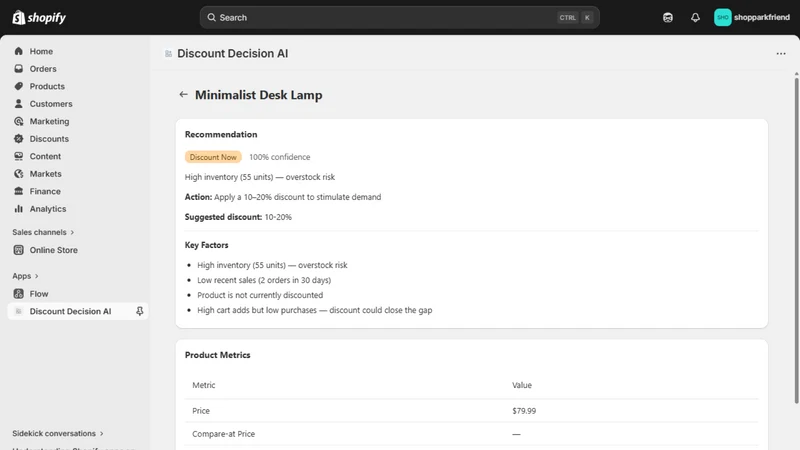
Task: Click the Discount Decision AI sidebar icon
Action: [x=19, y=311]
